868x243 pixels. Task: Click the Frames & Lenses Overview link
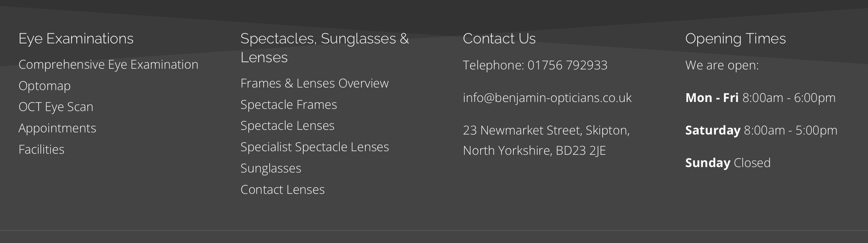tap(314, 84)
